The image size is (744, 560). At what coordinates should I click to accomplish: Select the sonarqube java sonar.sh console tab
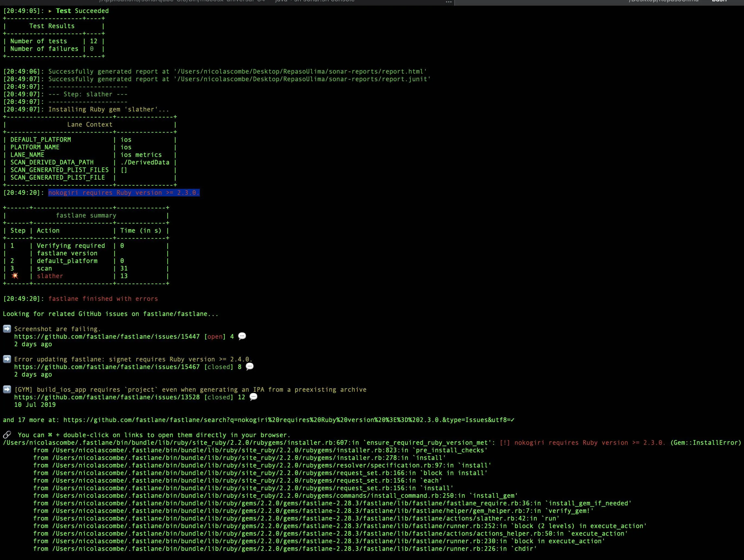(227, 1)
